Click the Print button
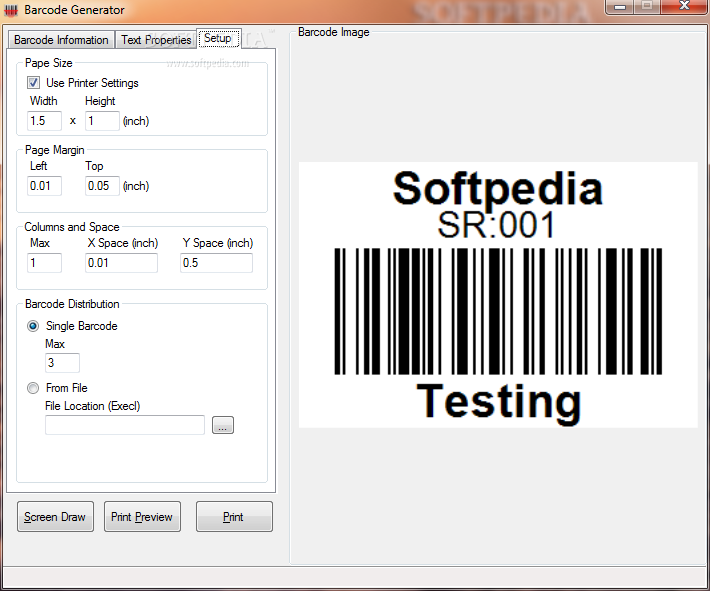 click(234, 516)
